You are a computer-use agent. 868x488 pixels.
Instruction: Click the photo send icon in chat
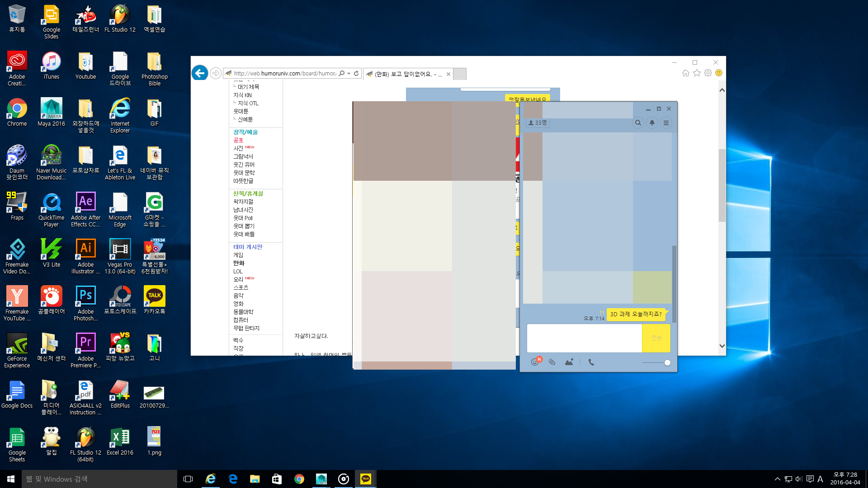tap(569, 362)
